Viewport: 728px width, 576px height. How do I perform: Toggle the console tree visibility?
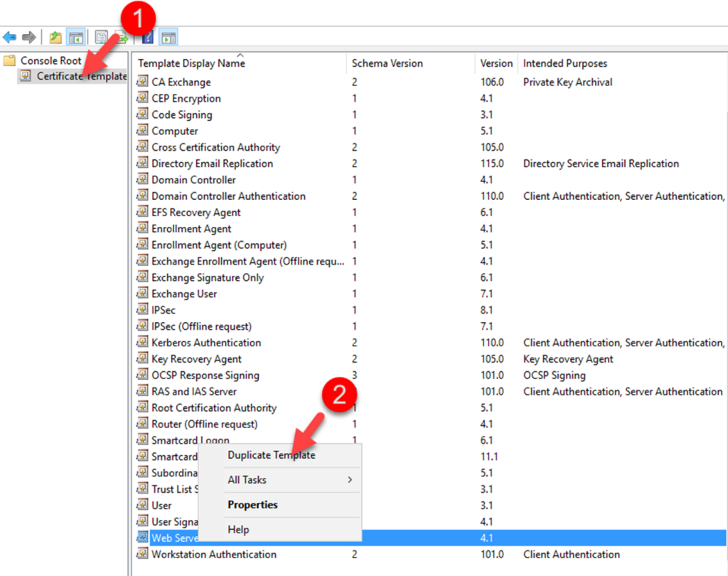[75, 36]
